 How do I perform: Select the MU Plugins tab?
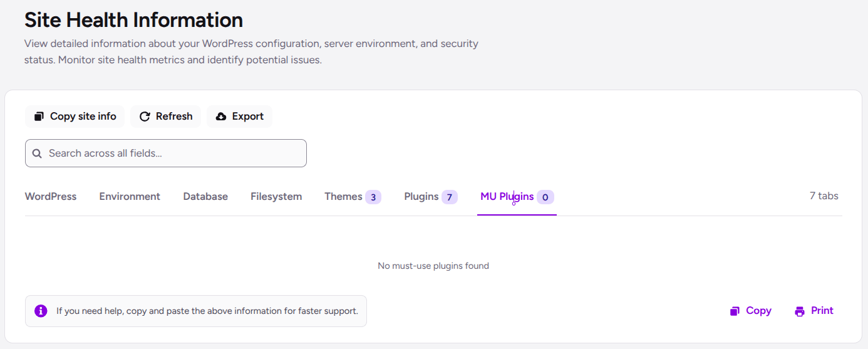click(517, 197)
